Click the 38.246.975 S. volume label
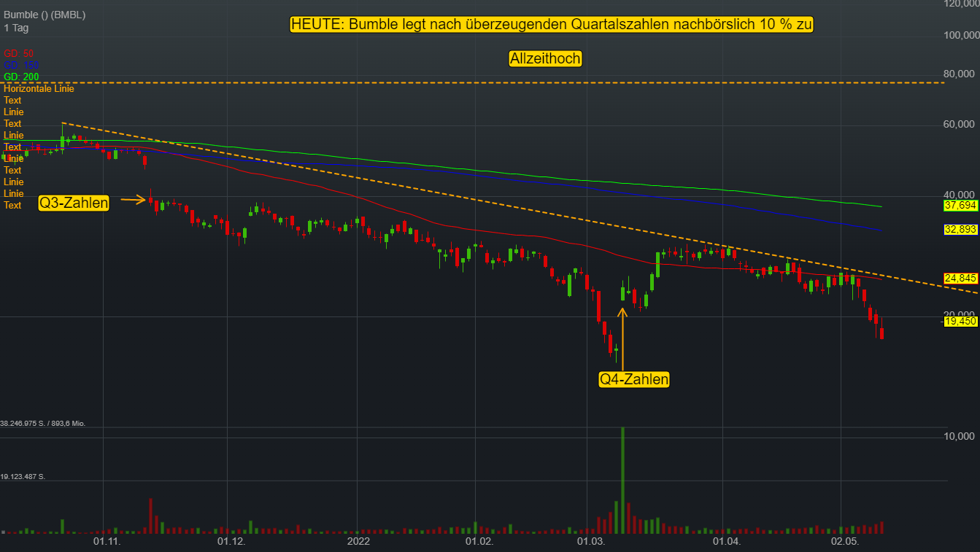 pyautogui.click(x=43, y=423)
